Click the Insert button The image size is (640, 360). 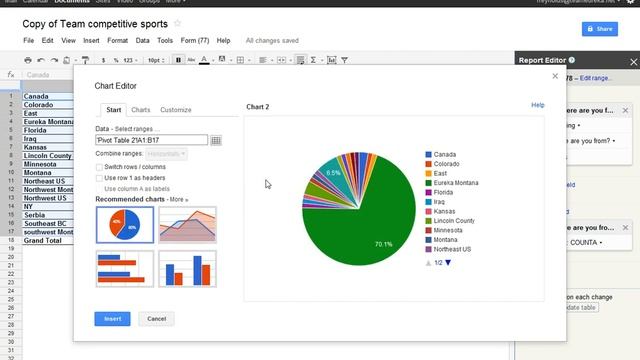click(112, 319)
